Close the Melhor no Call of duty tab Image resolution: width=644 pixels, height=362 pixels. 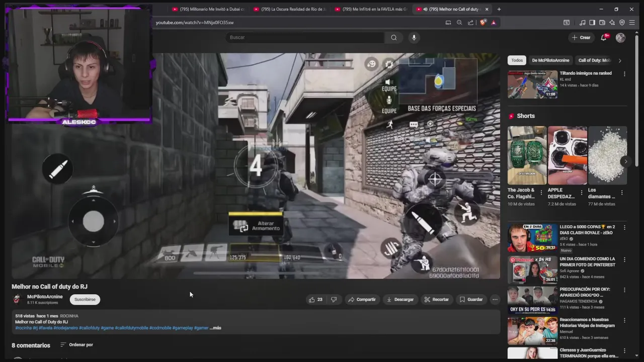click(487, 9)
